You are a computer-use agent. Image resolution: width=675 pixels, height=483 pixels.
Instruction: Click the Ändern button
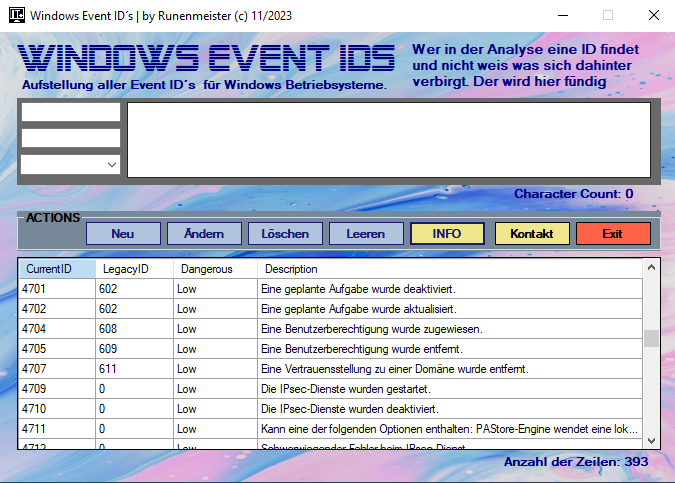pos(204,234)
